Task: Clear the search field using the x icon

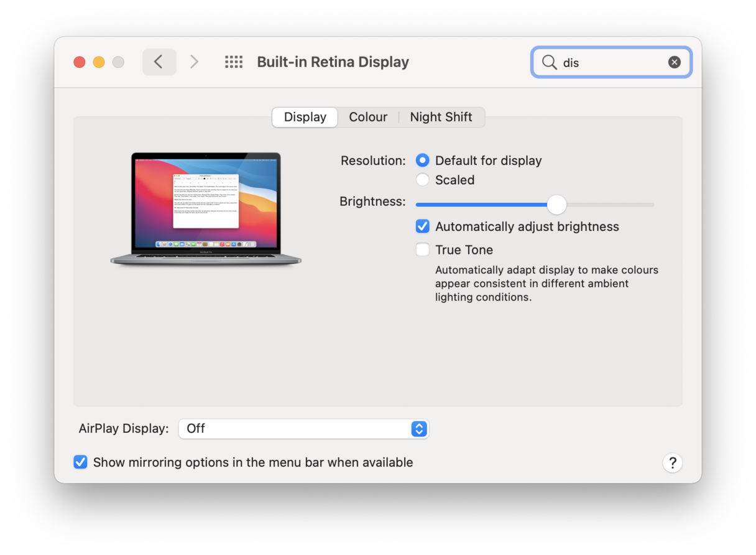Action: [x=675, y=62]
